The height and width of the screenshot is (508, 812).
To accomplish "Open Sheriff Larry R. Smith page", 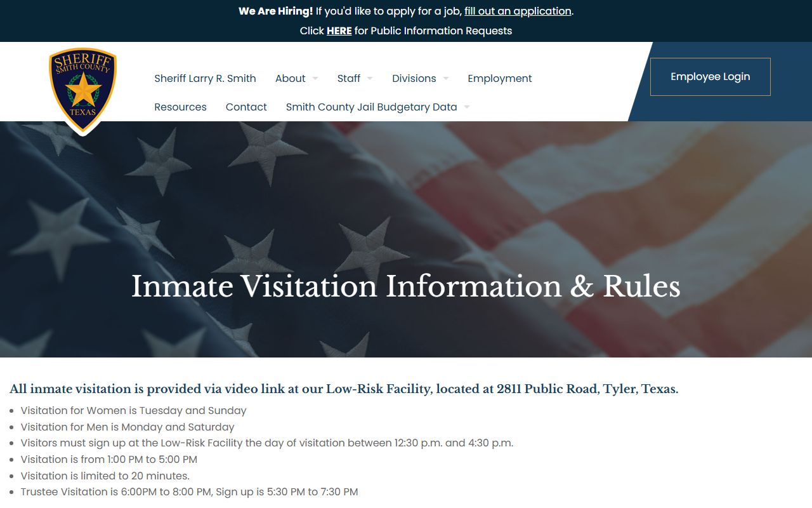I will (205, 78).
